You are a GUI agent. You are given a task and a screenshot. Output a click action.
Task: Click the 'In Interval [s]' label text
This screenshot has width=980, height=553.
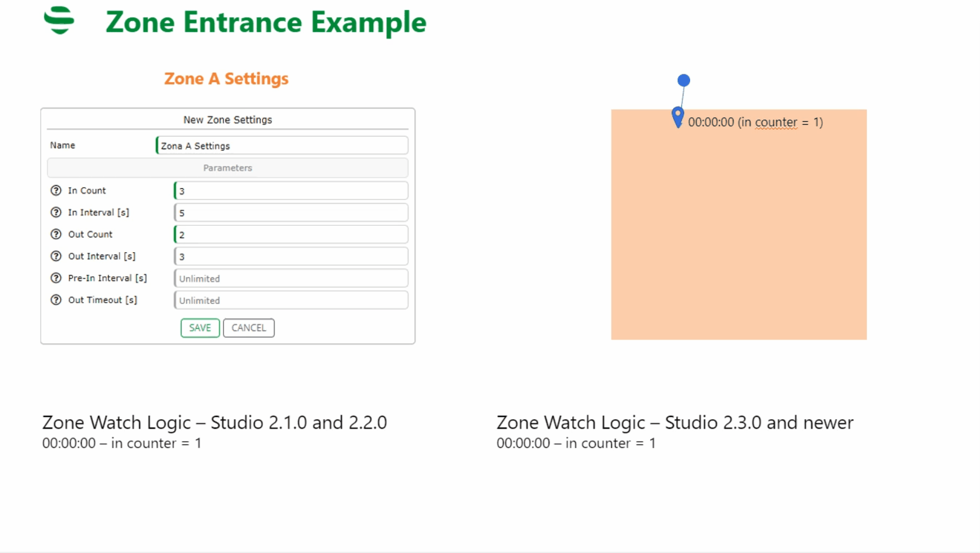[x=99, y=212]
